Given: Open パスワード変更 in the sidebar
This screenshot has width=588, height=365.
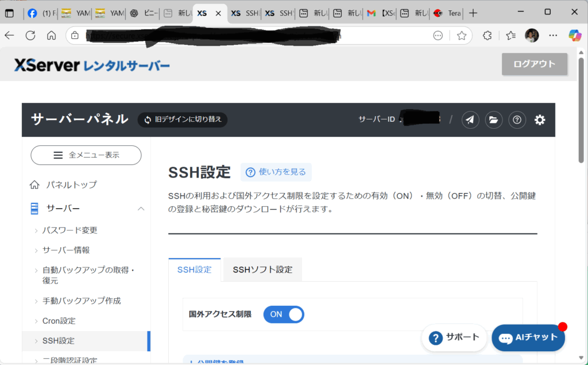Looking at the screenshot, I should point(69,230).
